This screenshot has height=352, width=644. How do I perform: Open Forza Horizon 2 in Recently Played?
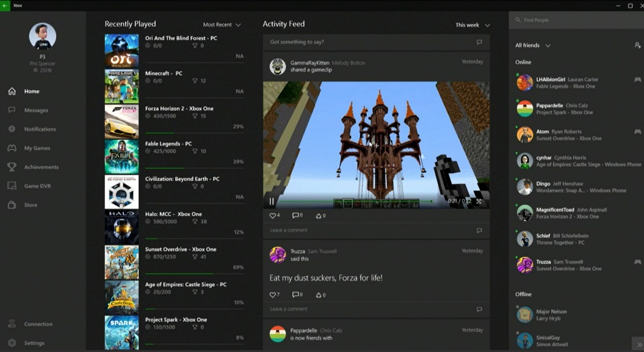coord(179,109)
